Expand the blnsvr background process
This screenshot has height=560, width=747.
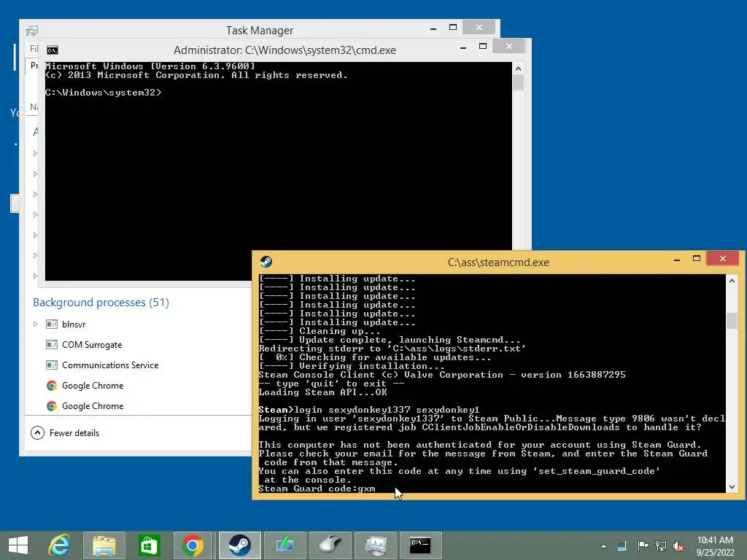(35, 324)
